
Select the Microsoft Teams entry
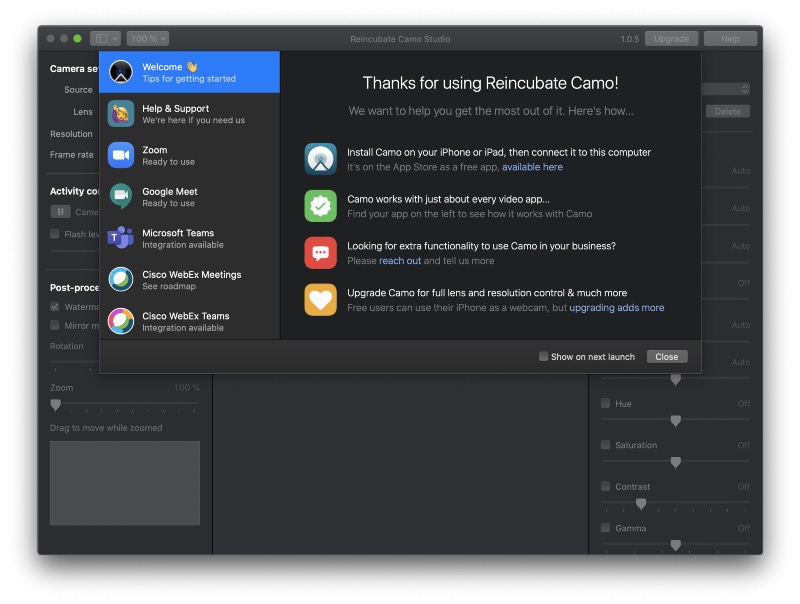click(189, 238)
